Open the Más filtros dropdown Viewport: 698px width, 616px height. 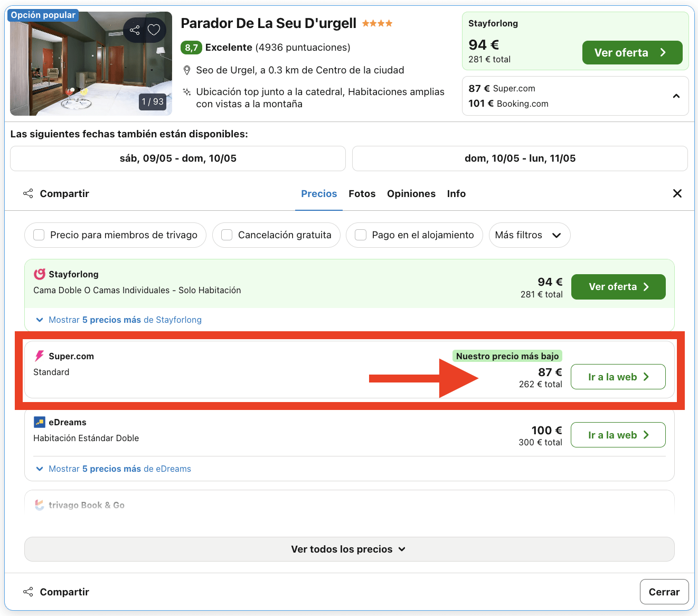coord(529,235)
